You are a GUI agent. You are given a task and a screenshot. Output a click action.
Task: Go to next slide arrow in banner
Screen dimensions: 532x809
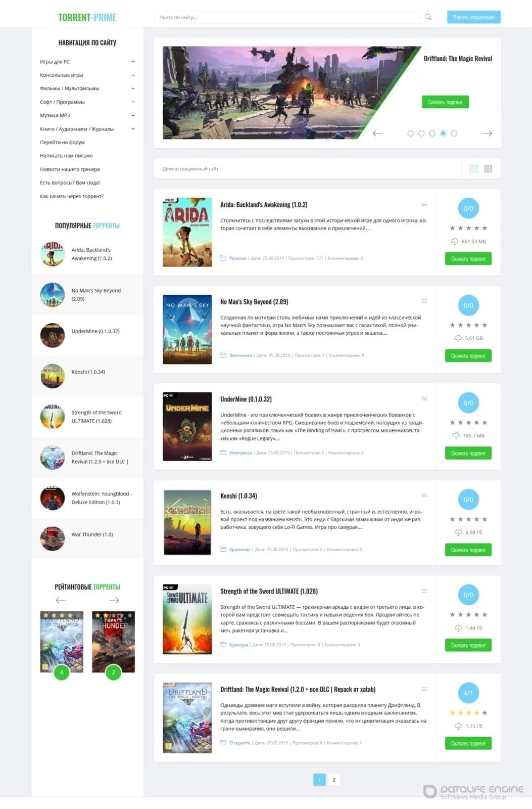pyautogui.click(x=487, y=133)
